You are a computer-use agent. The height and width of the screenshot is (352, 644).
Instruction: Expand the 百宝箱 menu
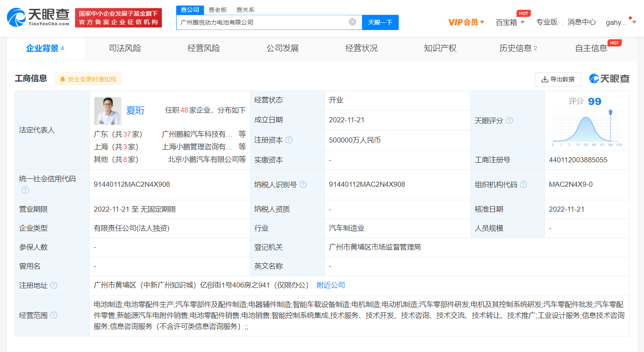tap(510, 22)
